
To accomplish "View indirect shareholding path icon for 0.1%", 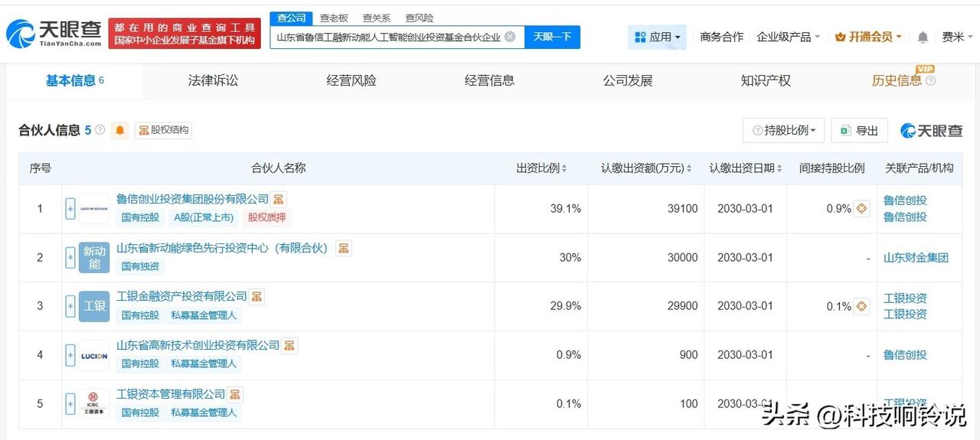I will point(861,306).
